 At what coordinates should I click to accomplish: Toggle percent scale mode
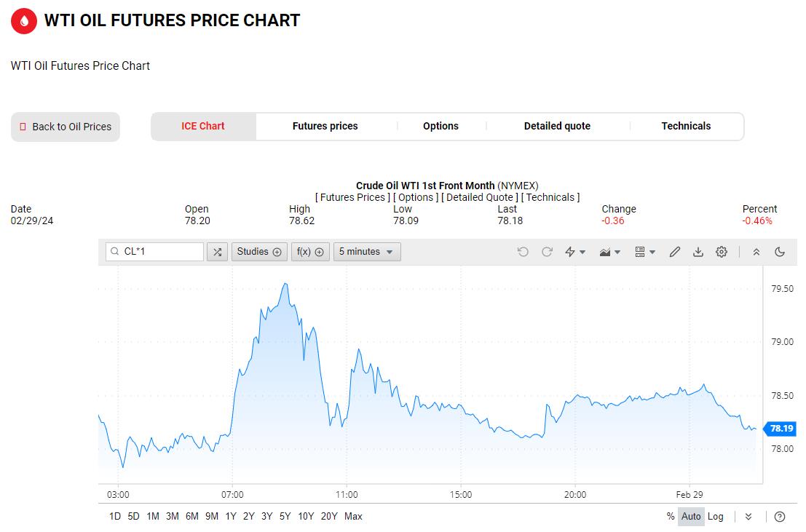(x=671, y=517)
